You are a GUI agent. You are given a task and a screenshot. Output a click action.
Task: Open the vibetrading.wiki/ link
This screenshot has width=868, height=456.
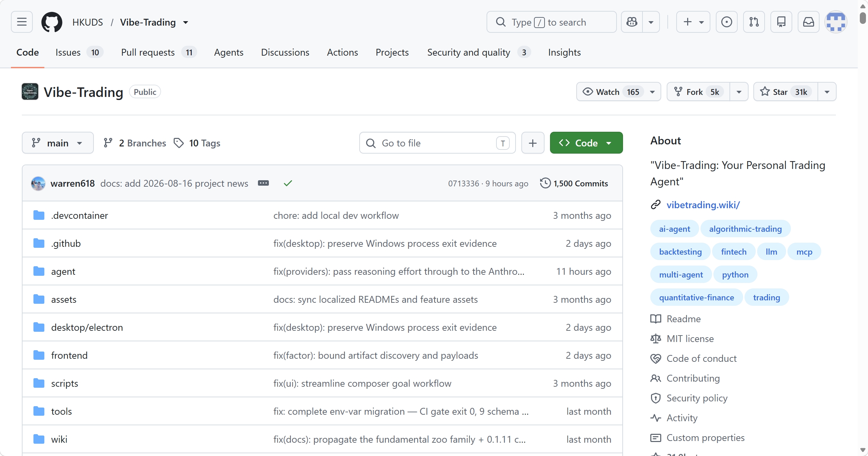703,205
